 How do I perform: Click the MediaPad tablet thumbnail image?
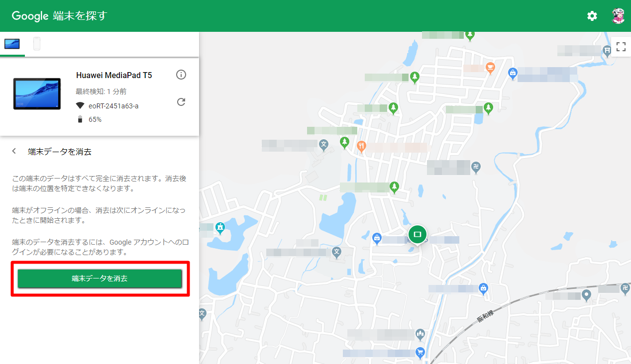tap(37, 93)
